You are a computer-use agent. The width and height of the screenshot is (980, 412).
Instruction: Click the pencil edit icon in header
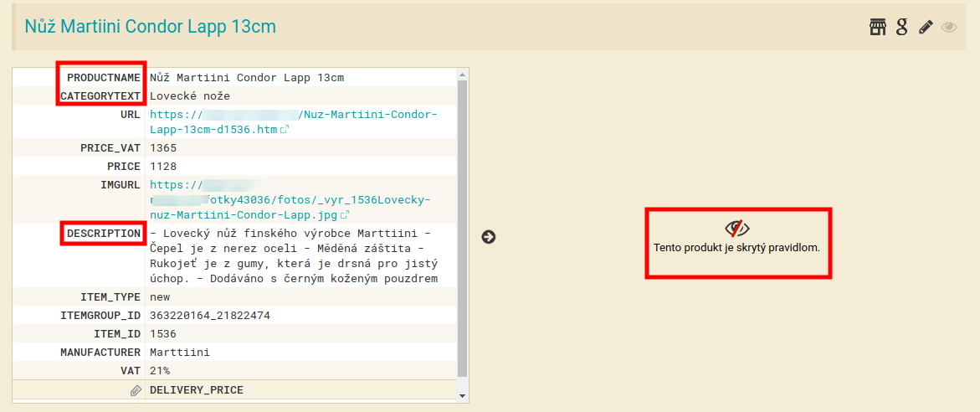click(926, 27)
